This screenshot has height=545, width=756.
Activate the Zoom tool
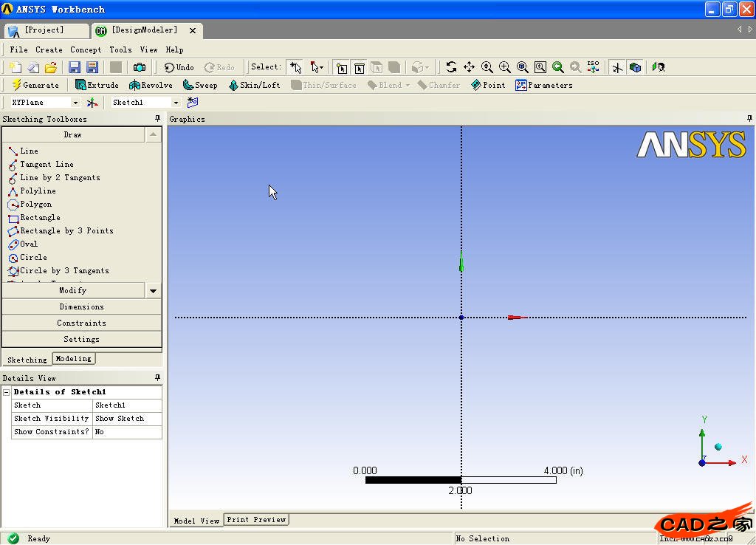487,67
